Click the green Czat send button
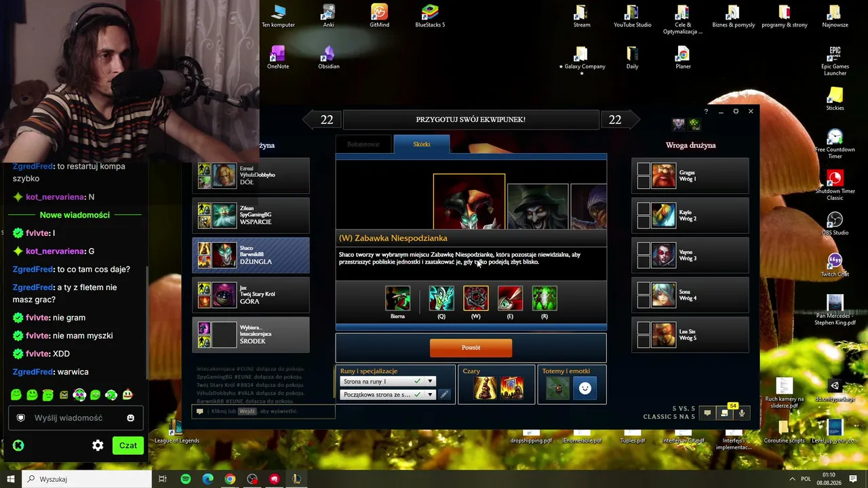Viewport: 868px width, 488px height. [x=128, y=445]
